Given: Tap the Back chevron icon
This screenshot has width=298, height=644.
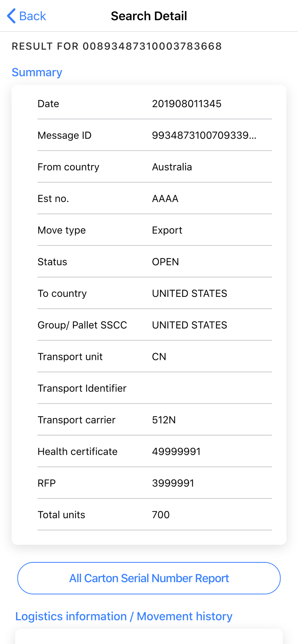Looking at the screenshot, I should [11, 16].
